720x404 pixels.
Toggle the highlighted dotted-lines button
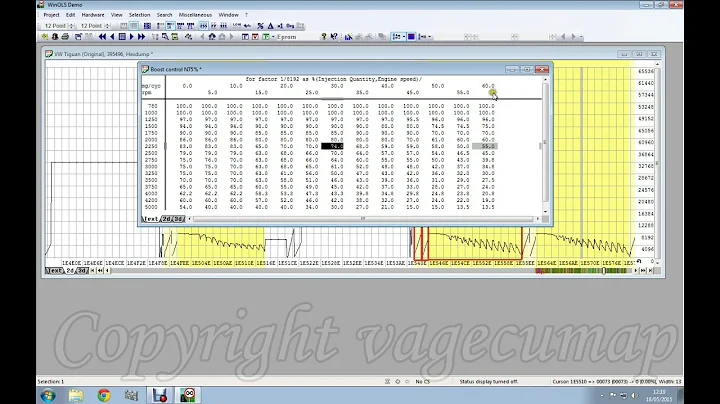(x=203, y=26)
